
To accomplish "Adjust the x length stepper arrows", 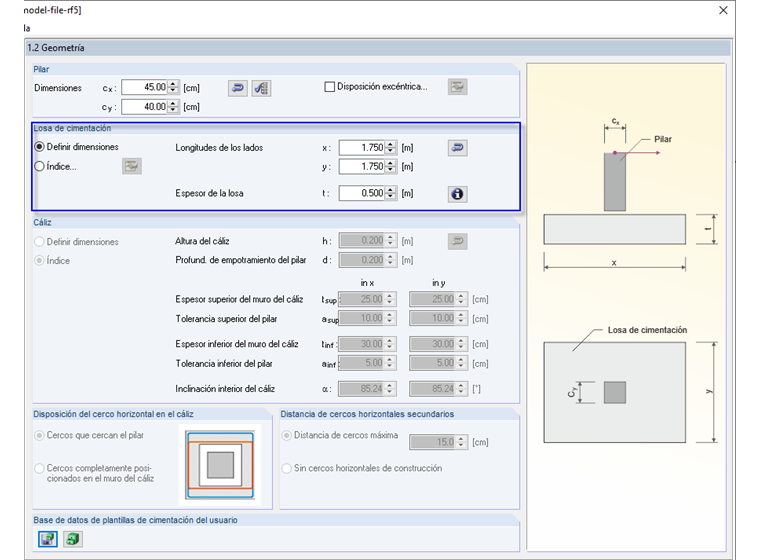I will pyautogui.click(x=391, y=147).
